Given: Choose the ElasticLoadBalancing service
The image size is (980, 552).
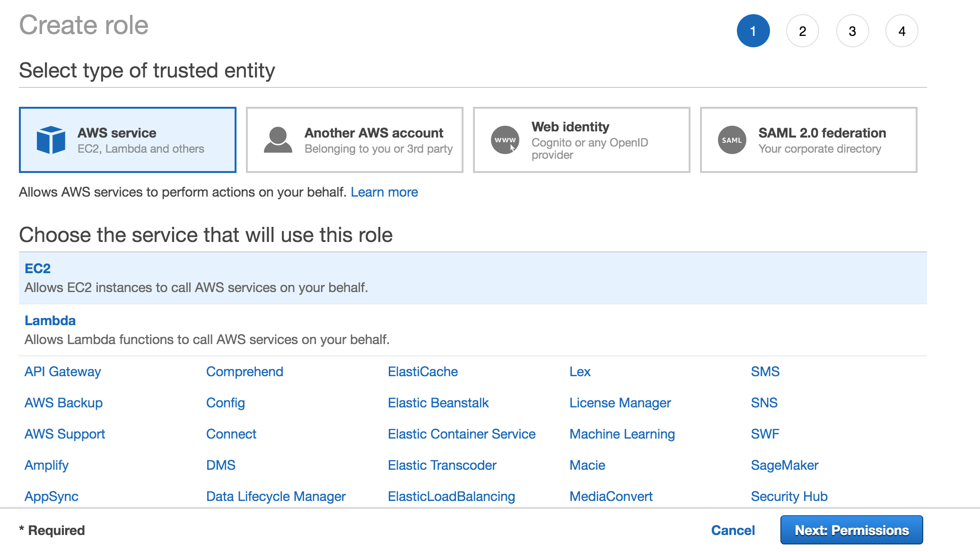Looking at the screenshot, I should pos(451,497).
